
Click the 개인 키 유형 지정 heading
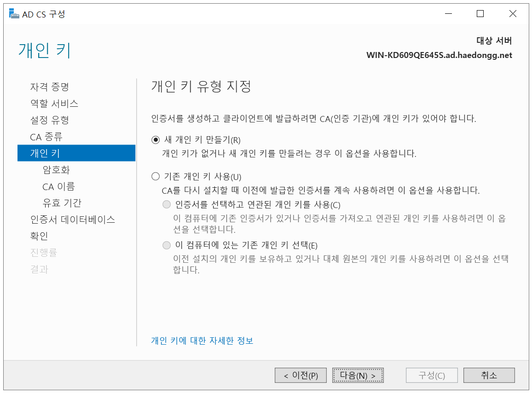pyautogui.click(x=201, y=86)
